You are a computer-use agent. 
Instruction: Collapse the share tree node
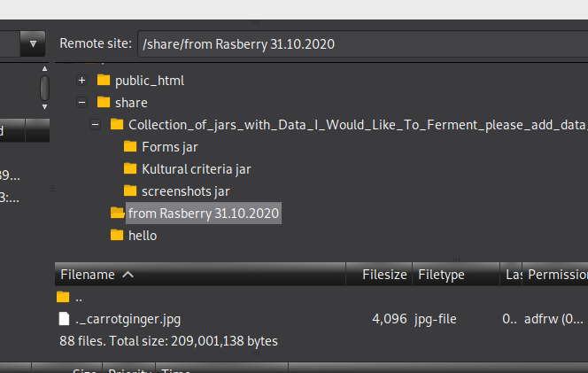[x=81, y=102]
